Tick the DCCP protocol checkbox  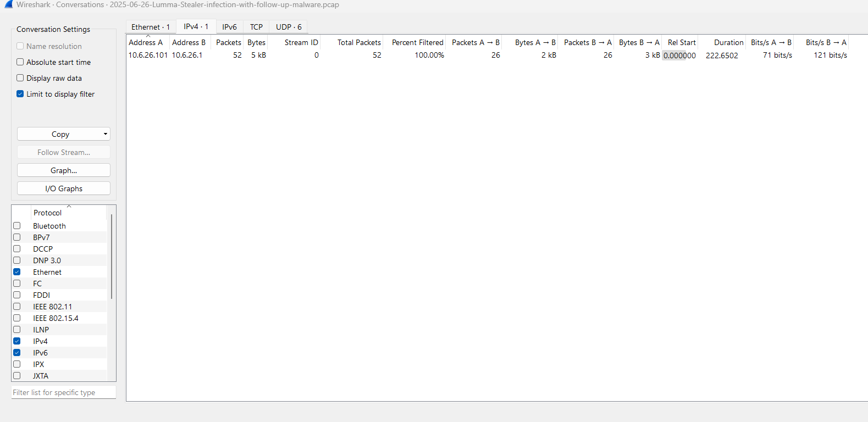coord(17,249)
